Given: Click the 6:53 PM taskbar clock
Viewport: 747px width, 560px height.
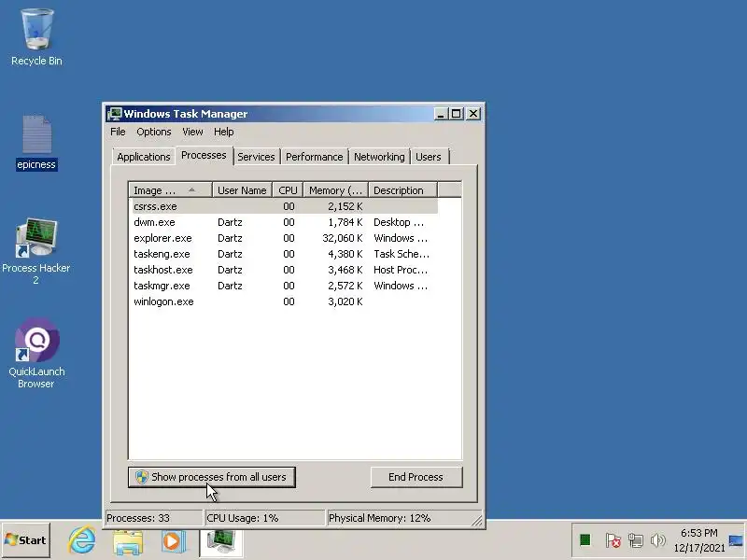Looking at the screenshot, I should (x=698, y=533).
